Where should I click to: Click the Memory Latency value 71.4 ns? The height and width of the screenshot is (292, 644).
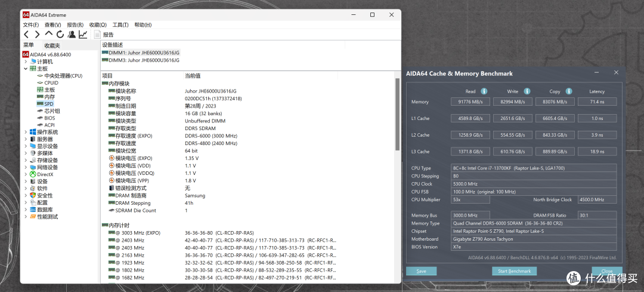coord(597,102)
